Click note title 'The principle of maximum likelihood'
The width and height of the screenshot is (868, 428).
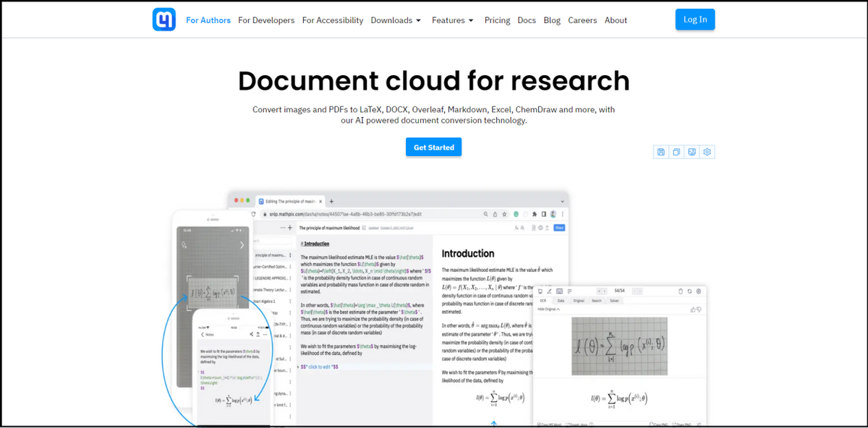point(329,228)
